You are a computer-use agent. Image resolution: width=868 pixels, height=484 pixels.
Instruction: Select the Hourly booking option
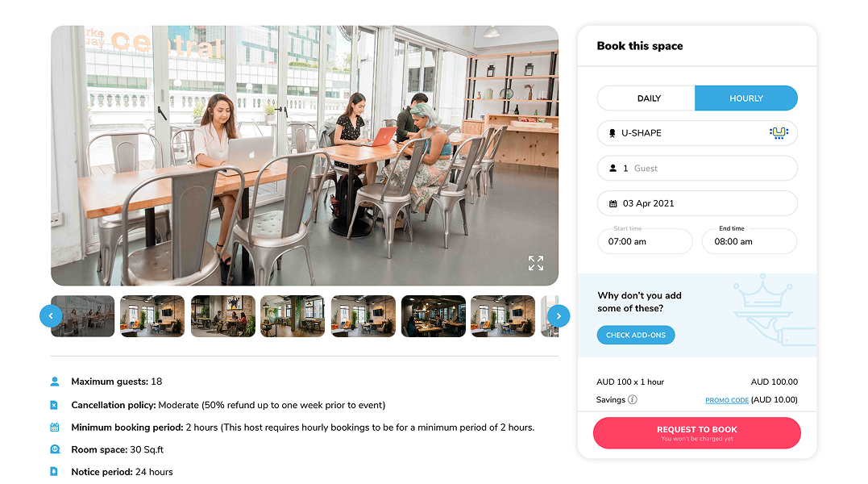click(x=746, y=98)
